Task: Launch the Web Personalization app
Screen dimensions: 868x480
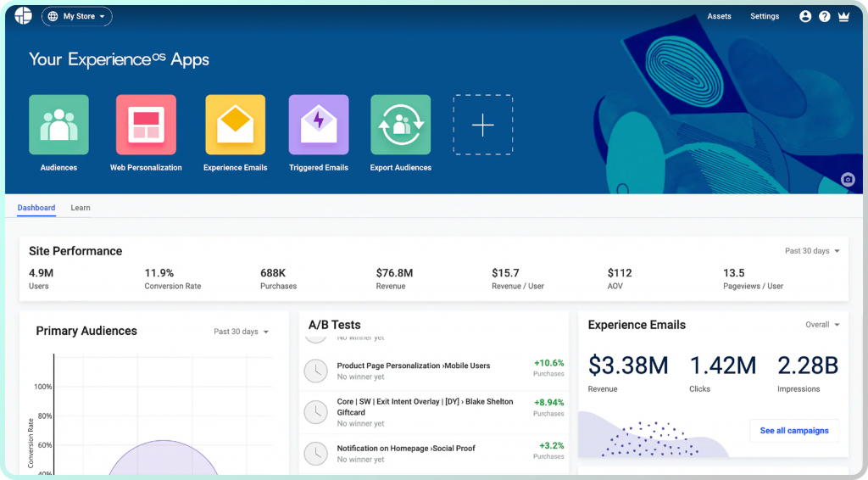Action: pos(146,125)
